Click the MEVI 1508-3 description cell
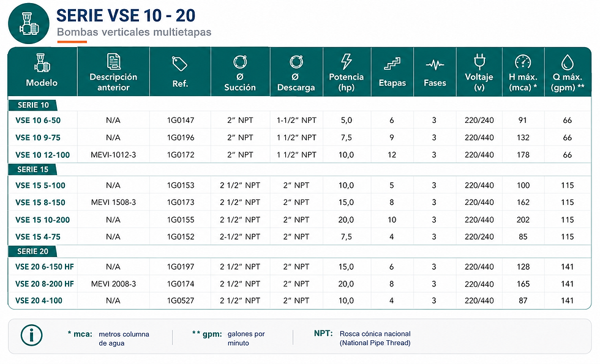 [x=113, y=202]
